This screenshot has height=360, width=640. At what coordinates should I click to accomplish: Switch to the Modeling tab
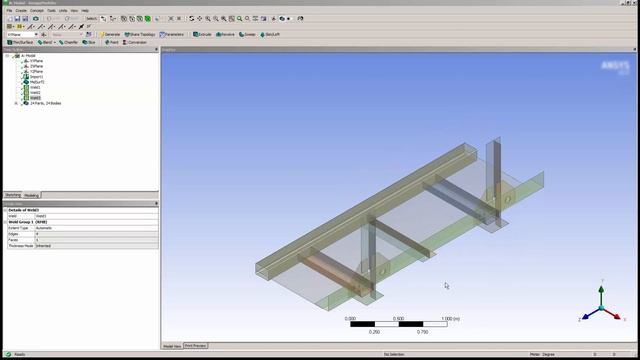coord(31,196)
